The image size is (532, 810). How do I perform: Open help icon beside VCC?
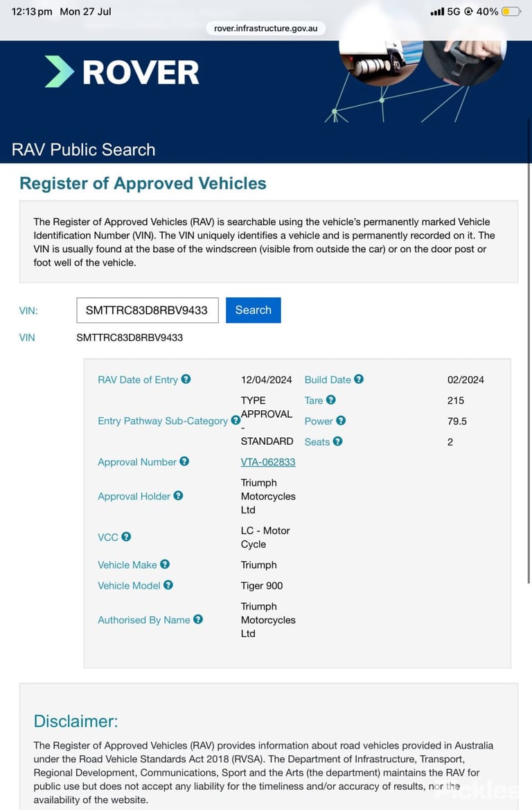pos(126,537)
